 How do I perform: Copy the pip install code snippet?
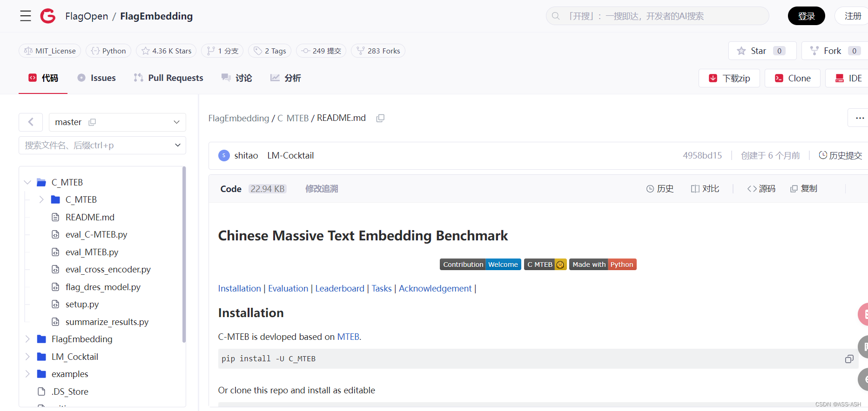coord(849,359)
